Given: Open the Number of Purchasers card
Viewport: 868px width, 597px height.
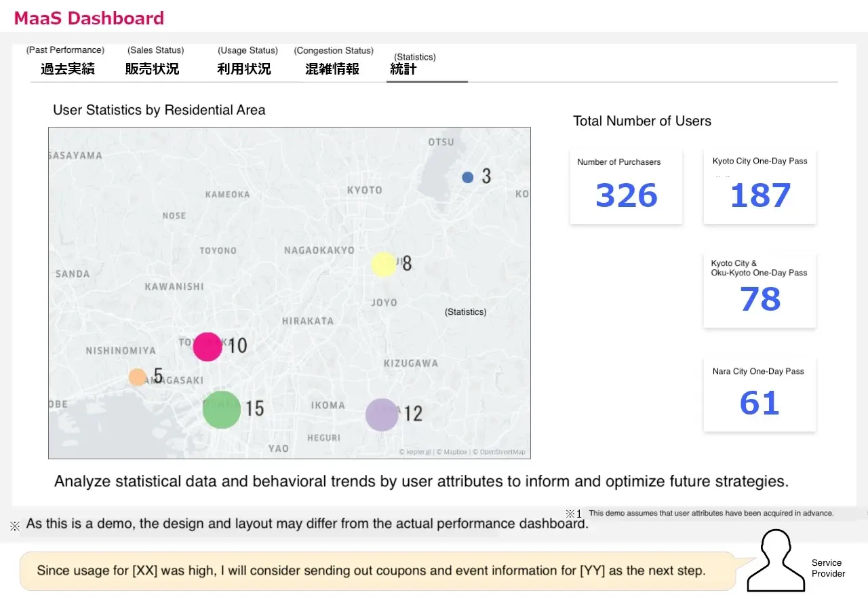Looking at the screenshot, I should coord(626,187).
